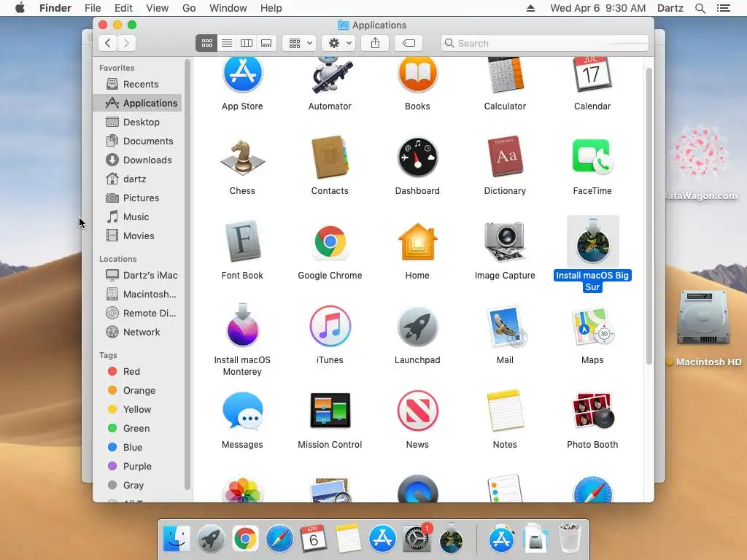This screenshot has height=560, width=747.
Task: Select the Mission Control app icon
Action: tap(330, 411)
